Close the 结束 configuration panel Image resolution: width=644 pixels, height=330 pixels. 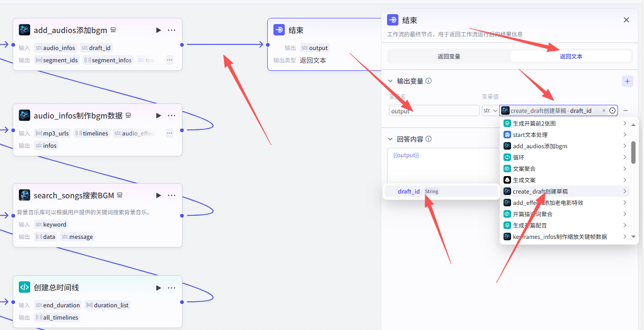click(x=626, y=20)
